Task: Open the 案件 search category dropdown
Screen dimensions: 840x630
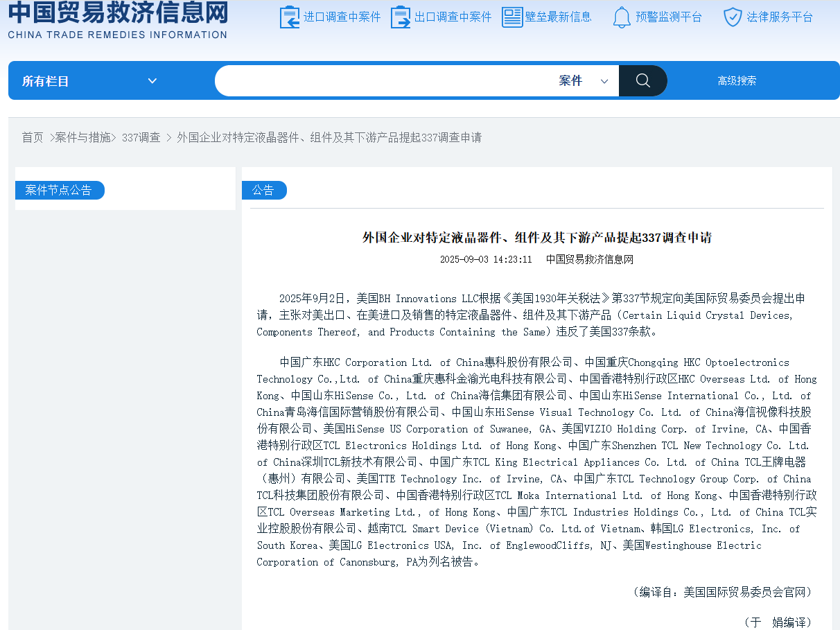Action: point(583,81)
